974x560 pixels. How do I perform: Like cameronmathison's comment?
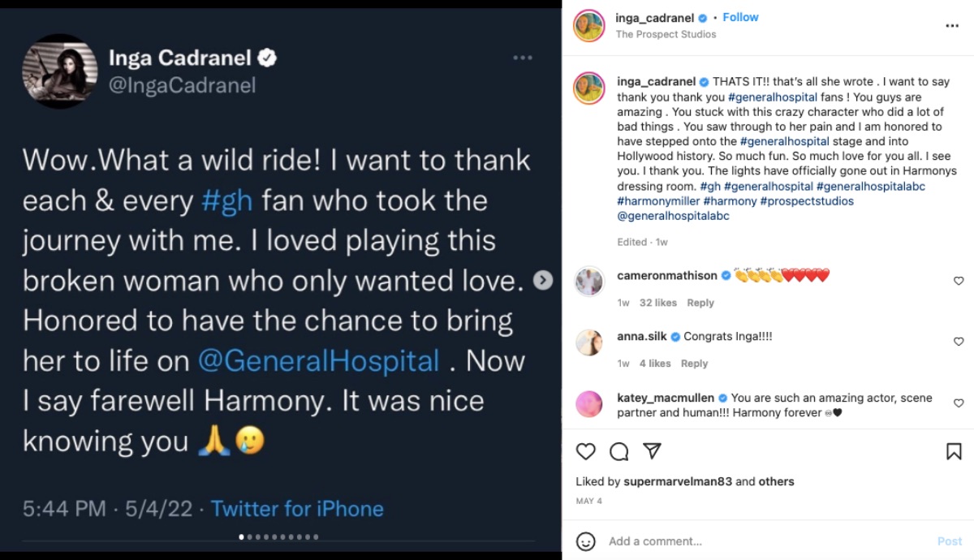point(959,281)
